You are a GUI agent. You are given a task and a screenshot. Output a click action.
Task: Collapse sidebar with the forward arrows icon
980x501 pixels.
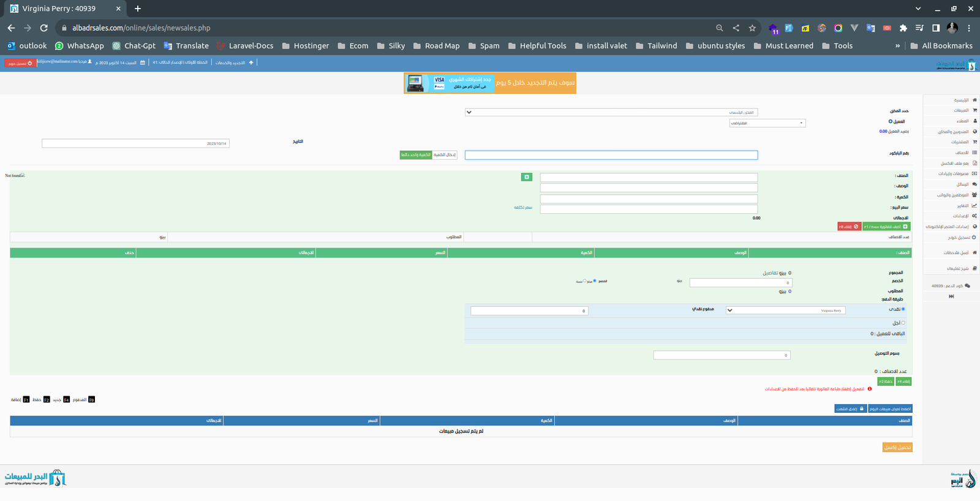(951, 296)
